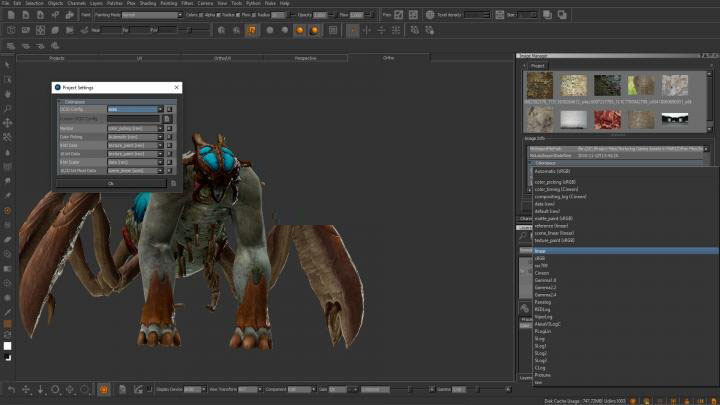Open the 16/32 bit Float Data dropdown

135,171
